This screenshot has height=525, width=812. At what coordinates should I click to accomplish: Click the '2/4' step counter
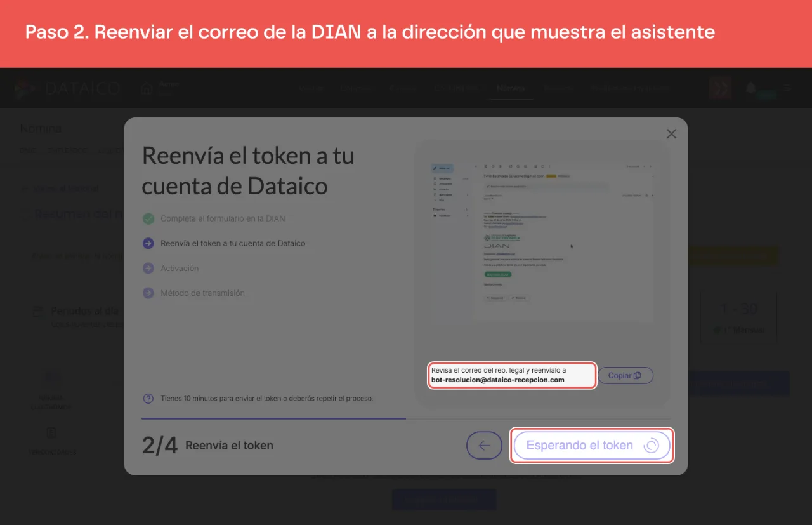(160, 446)
